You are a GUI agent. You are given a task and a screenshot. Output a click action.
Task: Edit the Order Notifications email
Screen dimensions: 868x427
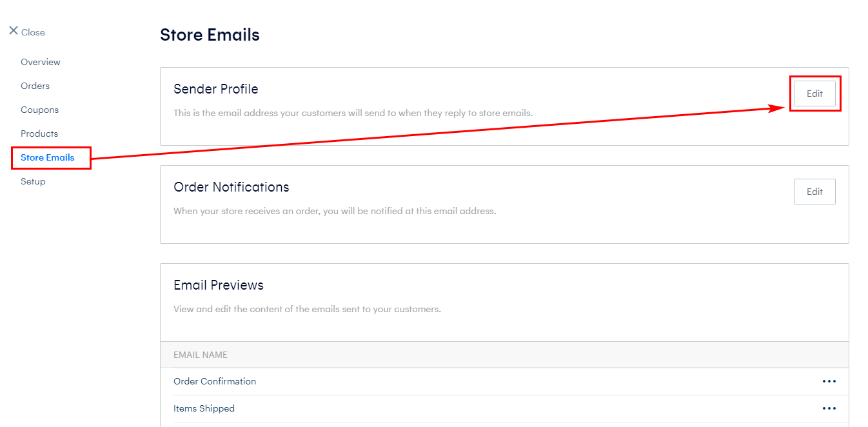coord(814,192)
